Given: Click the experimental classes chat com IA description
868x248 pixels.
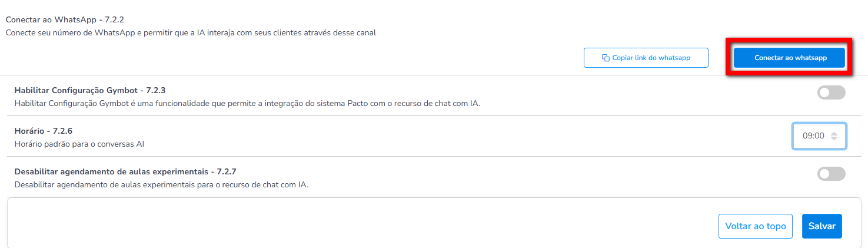Looking at the screenshot, I should (161, 185).
